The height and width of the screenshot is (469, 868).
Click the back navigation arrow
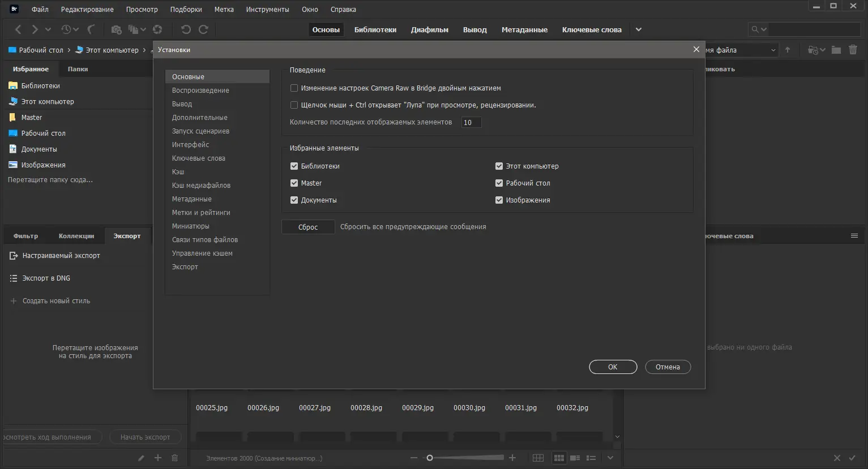18,29
